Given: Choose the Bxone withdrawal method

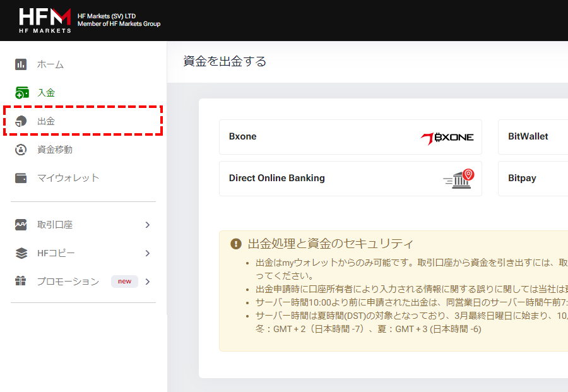Looking at the screenshot, I should tap(350, 137).
